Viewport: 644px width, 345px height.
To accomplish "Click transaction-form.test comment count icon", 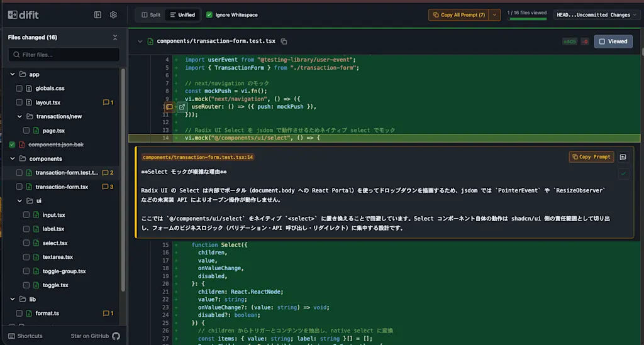I will click(108, 173).
